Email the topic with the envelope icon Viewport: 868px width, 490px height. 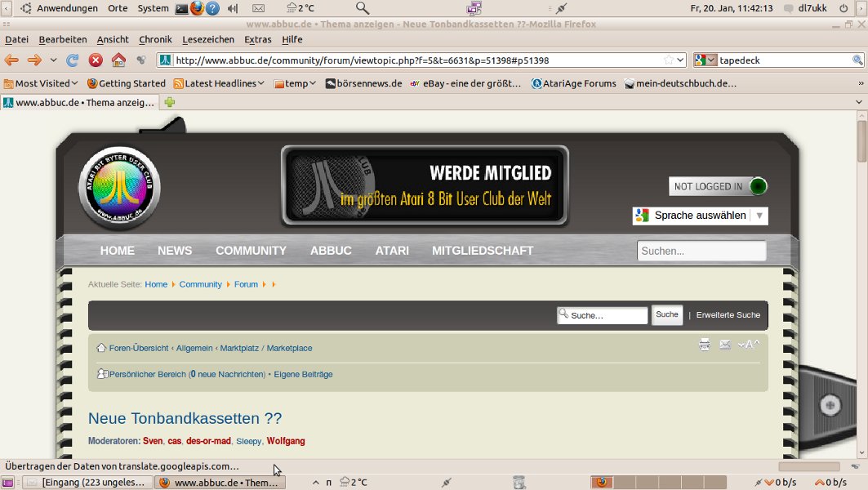pyautogui.click(x=725, y=345)
